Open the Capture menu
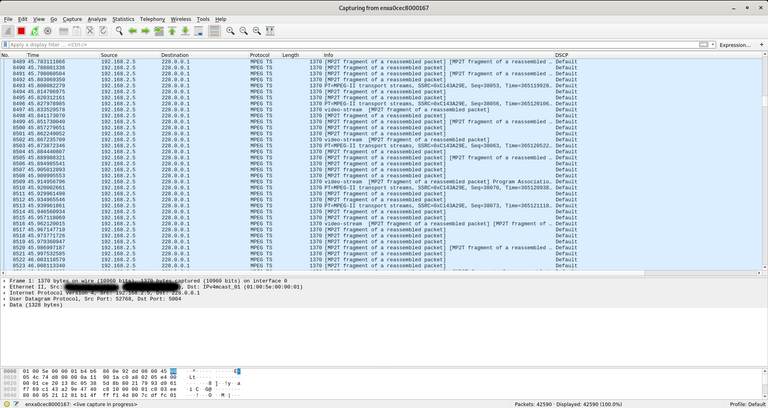The image size is (768, 408). click(72, 19)
